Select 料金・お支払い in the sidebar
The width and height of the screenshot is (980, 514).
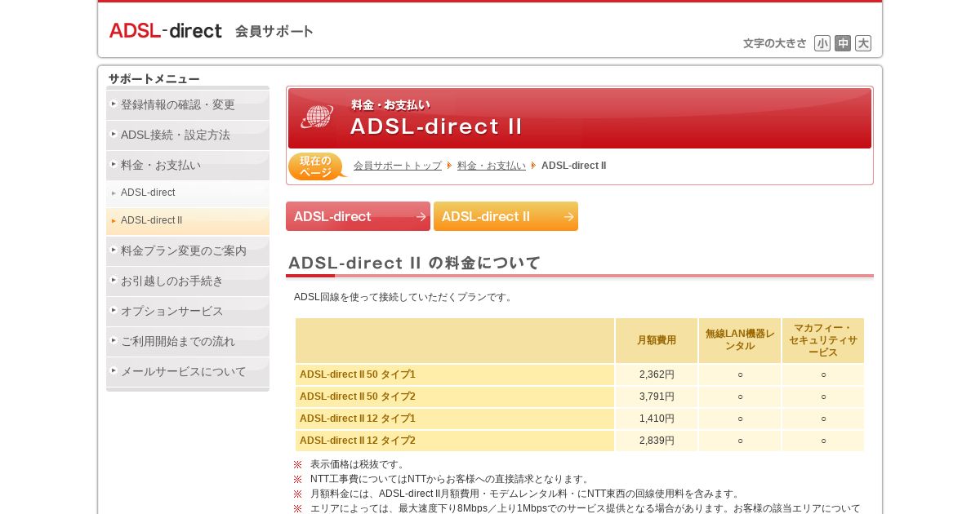click(x=188, y=165)
